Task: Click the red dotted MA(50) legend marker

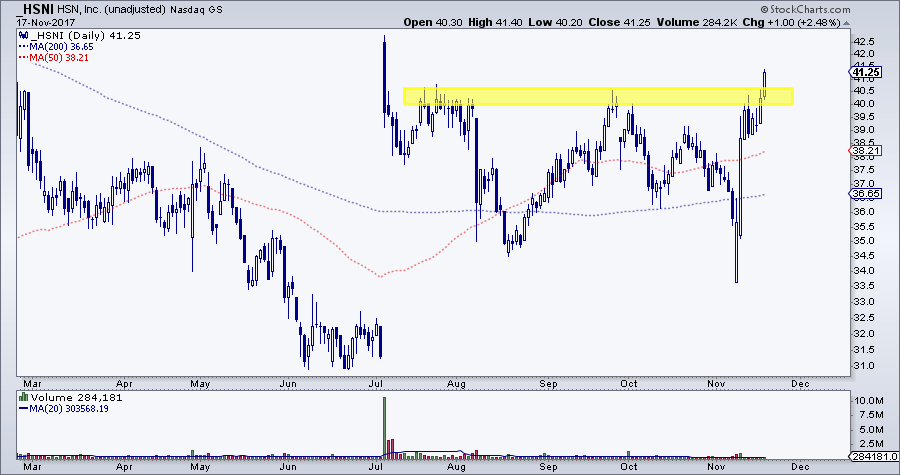Action: [24, 58]
